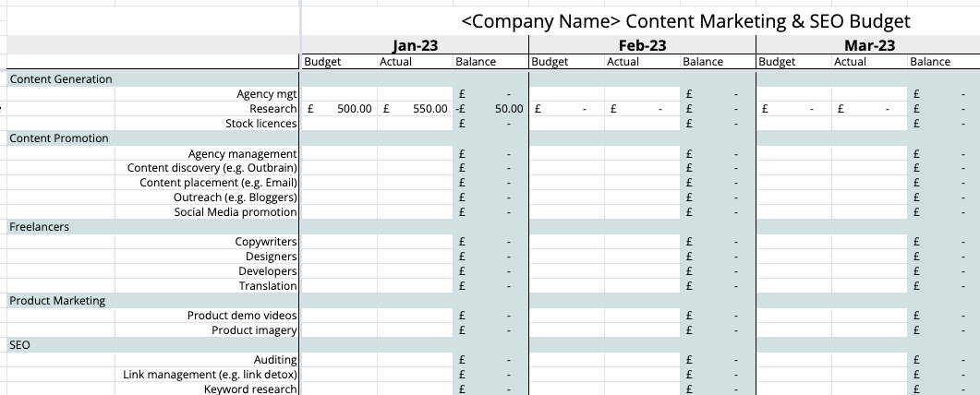Click the Social Media promotion label

coord(236,212)
